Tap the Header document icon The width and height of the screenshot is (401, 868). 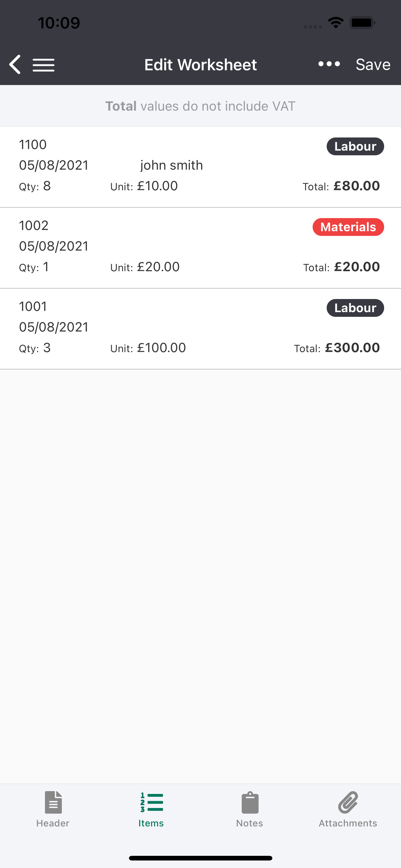[53, 802]
